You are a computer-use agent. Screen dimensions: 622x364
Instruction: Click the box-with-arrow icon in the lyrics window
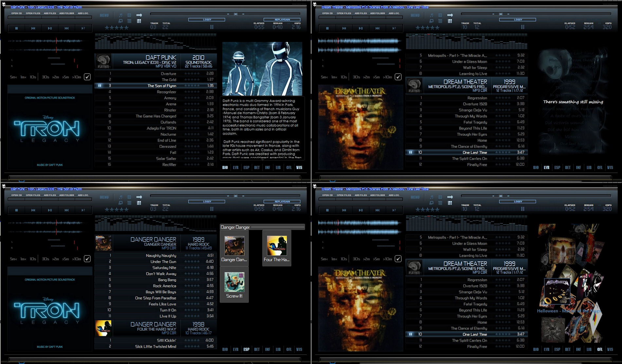point(440,15)
